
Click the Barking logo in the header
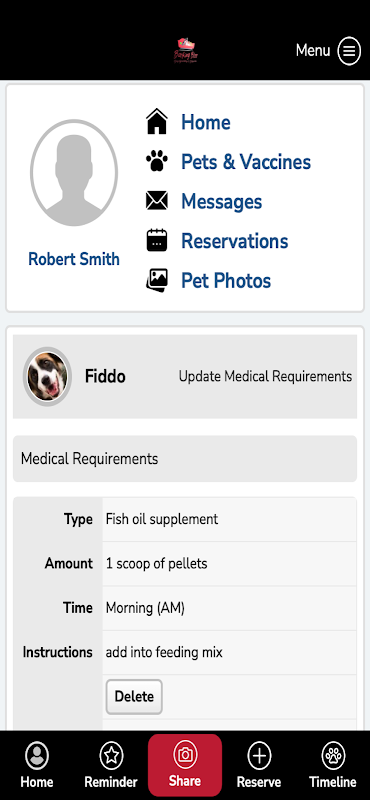click(x=185, y=51)
